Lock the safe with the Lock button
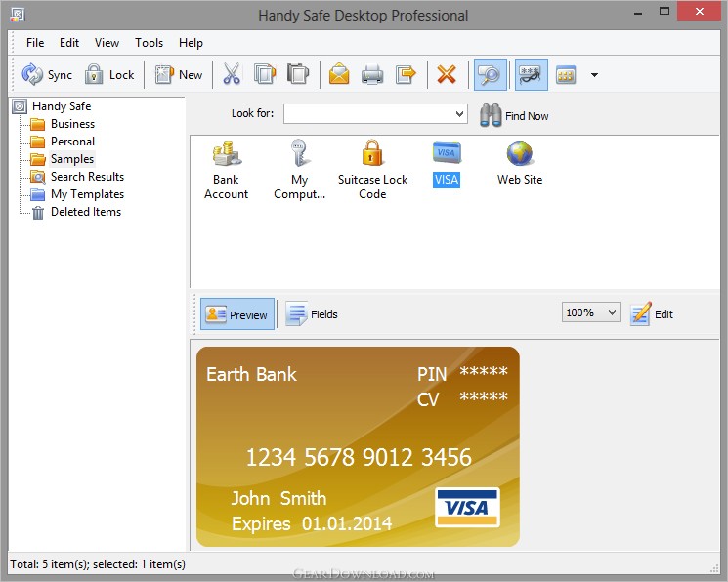The height and width of the screenshot is (582, 728). (x=109, y=75)
